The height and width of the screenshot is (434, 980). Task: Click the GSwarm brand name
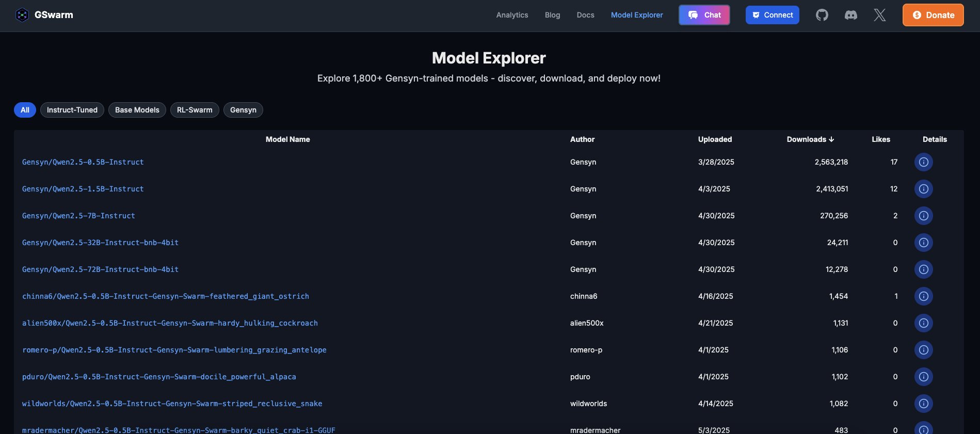coord(54,15)
